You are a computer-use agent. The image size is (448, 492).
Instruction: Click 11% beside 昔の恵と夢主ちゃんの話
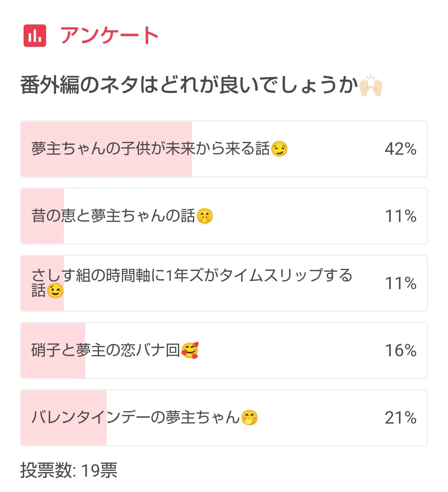[x=400, y=216]
